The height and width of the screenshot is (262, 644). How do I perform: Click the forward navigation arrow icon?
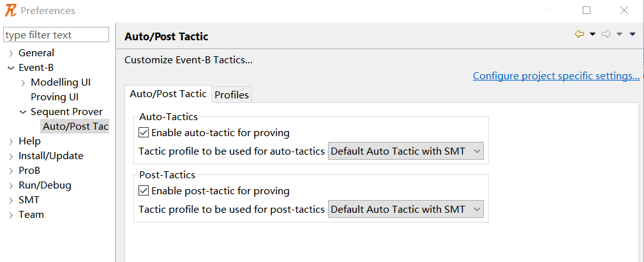[x=606, y=34]
